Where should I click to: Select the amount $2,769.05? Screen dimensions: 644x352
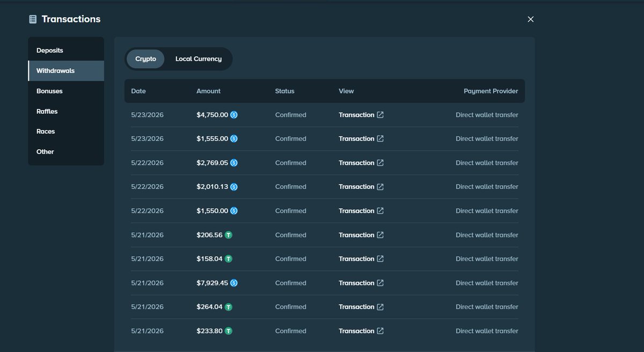pos(213,163)
